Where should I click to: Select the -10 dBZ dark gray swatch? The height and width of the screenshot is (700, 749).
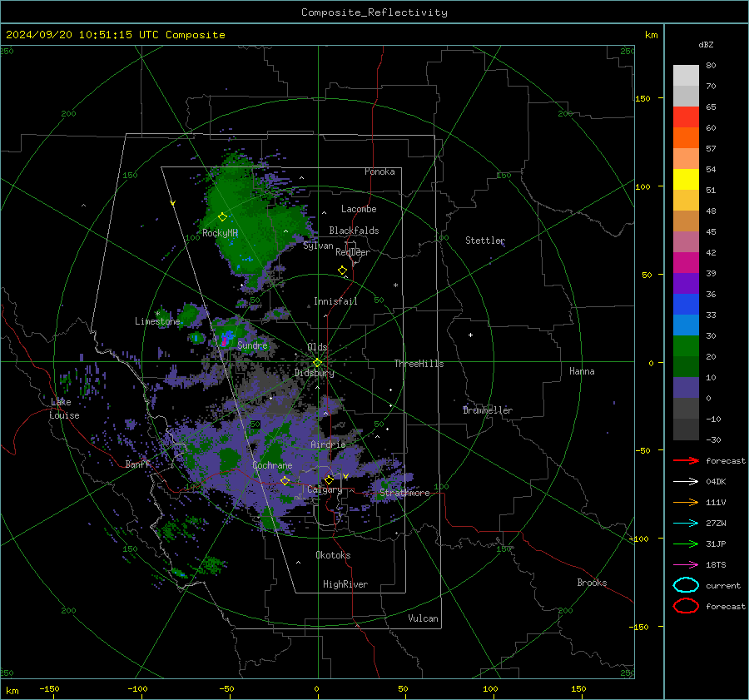[686, 429]
